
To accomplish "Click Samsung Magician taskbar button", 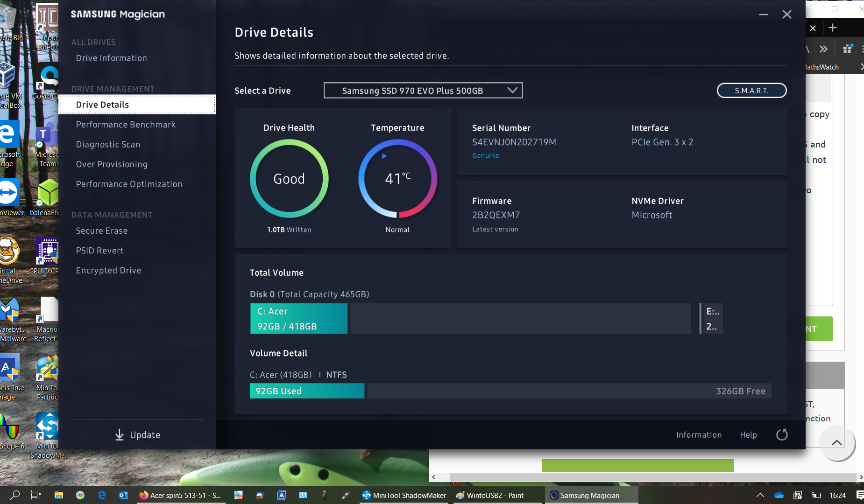I will point(591,495).
